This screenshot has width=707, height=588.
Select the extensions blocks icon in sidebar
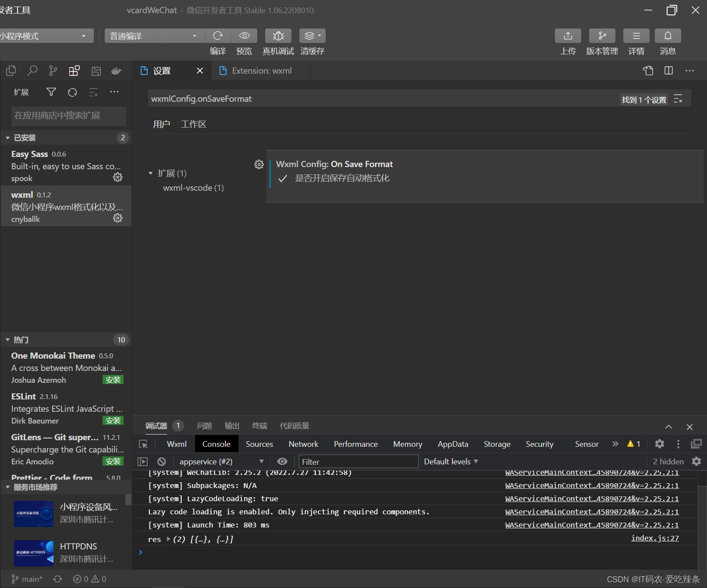(x=74, y=71)
